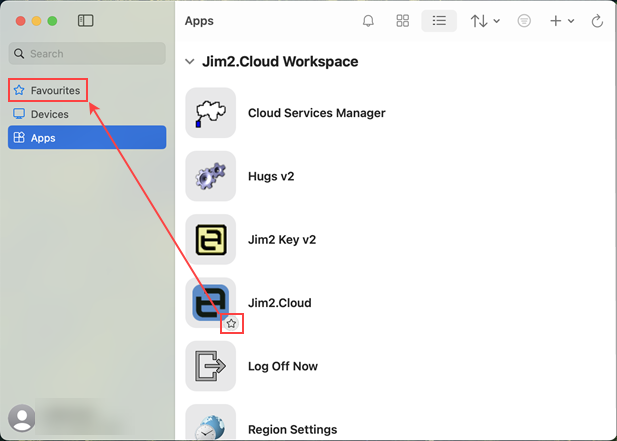Click the Jim2.Cloud Workspace heading
Screen dimensions: 617x441
[280, 62]
